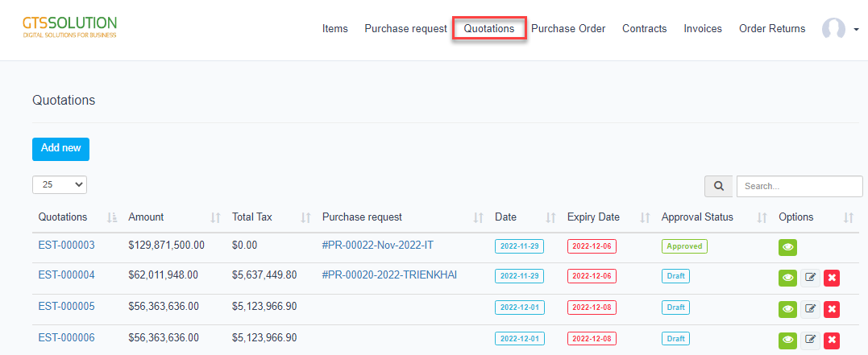Screen dimensions: 868x355
Task: Sort by Quotations column header
Action: 63,217
